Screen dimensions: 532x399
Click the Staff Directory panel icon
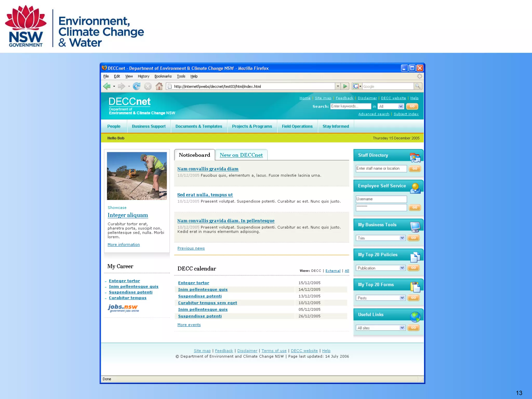tap(415, 157)
